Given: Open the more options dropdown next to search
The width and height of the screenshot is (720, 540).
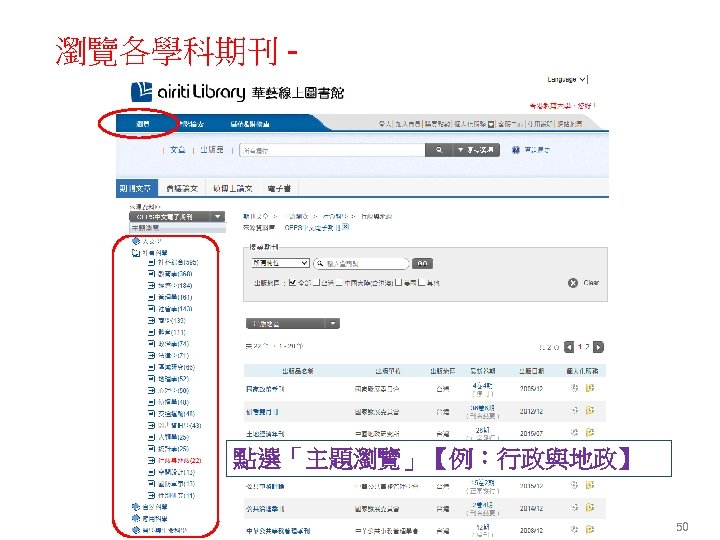Looking at the screenshot, I should [476, 150].
